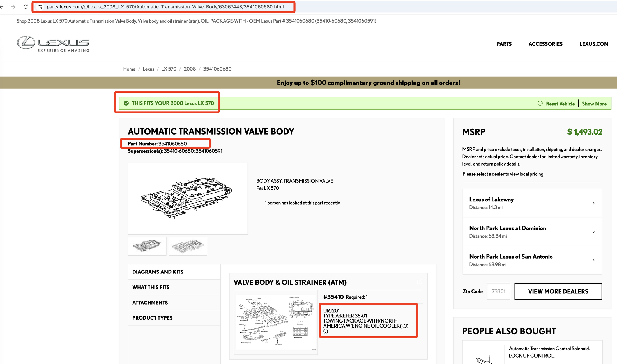Expand Lexus of Lakeway chevron arrow
This screenshot has width=617, height=364.
click(594, 203)
